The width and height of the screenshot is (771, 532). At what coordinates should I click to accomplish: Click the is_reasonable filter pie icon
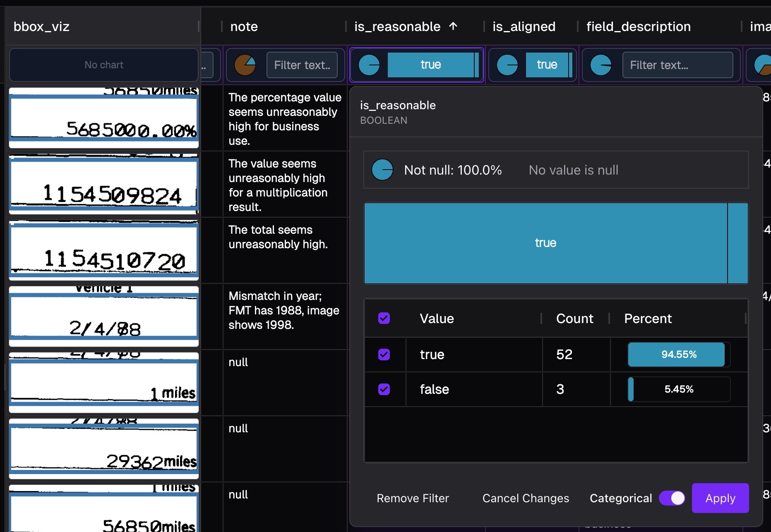(369, 65)
